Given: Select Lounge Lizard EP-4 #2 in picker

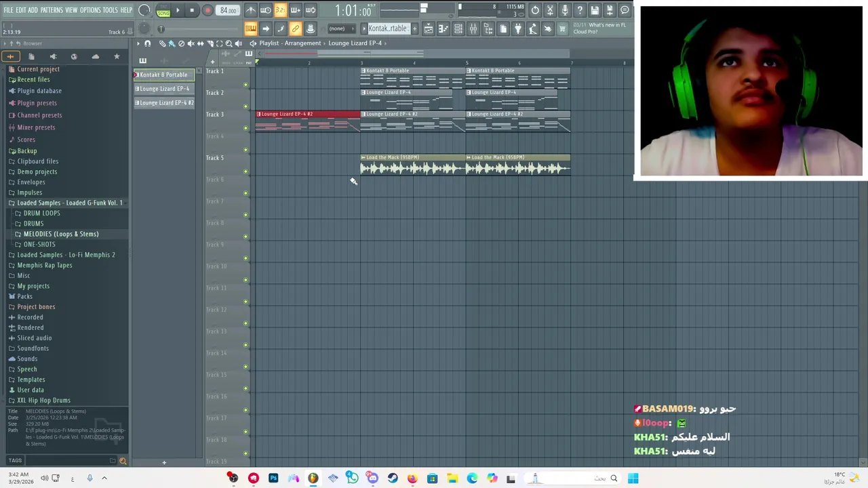Looking at the screenshot, I should [x=164, y=103].
